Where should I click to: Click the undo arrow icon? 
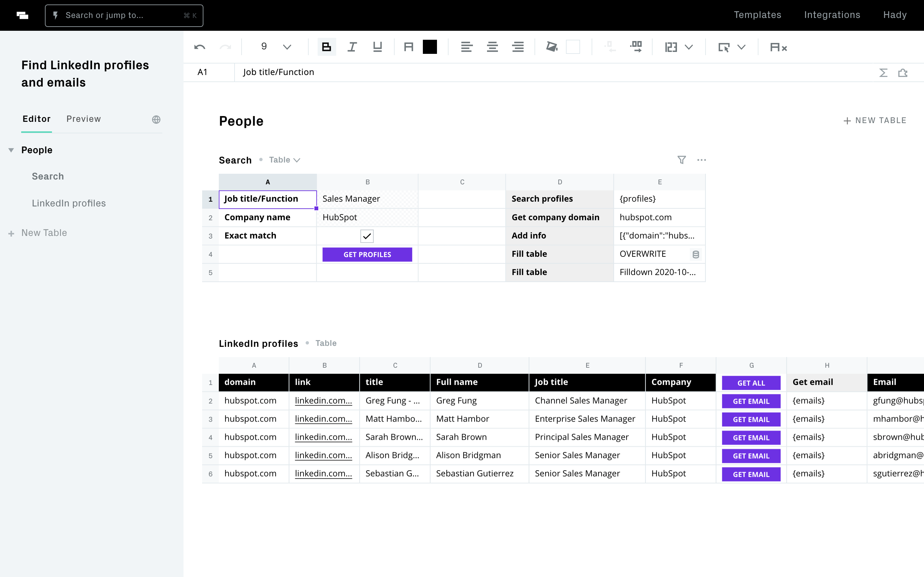(200, 47)
